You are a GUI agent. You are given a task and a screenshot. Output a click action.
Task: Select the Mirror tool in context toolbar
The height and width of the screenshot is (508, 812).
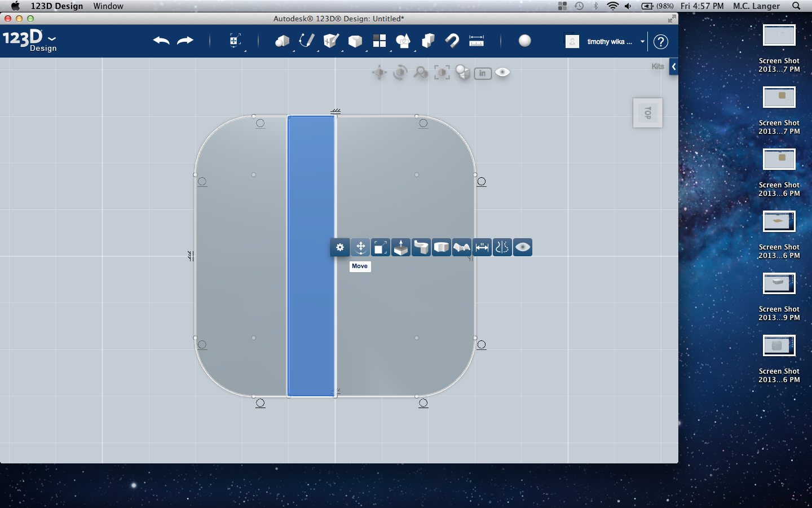(502, 247)
